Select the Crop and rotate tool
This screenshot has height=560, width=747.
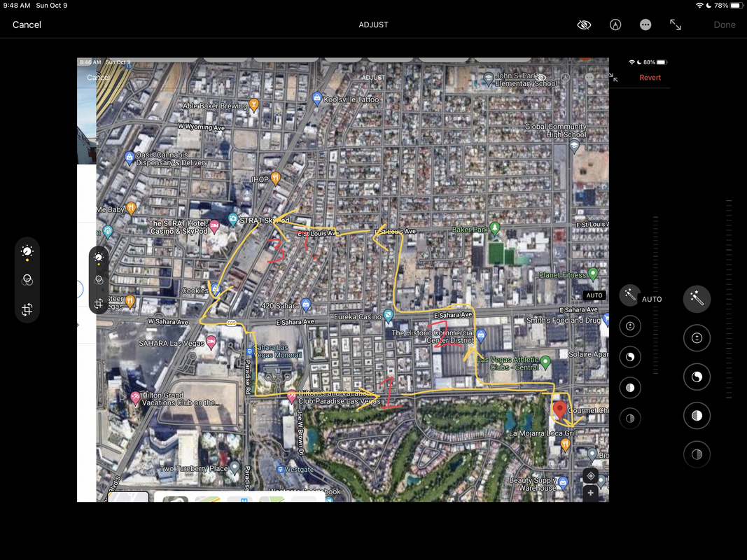(x=27, y=309)
